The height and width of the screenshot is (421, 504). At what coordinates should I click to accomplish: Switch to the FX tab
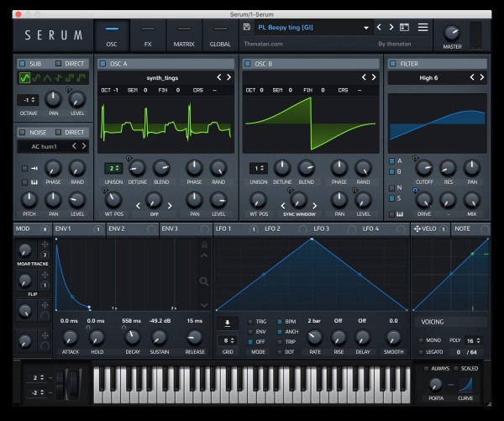(x=148, y=35)
